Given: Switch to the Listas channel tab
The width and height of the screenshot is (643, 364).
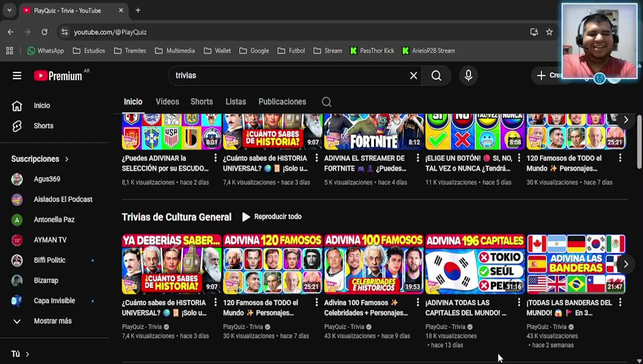Looking at the screenshot, I should click(x=236, y=102).
